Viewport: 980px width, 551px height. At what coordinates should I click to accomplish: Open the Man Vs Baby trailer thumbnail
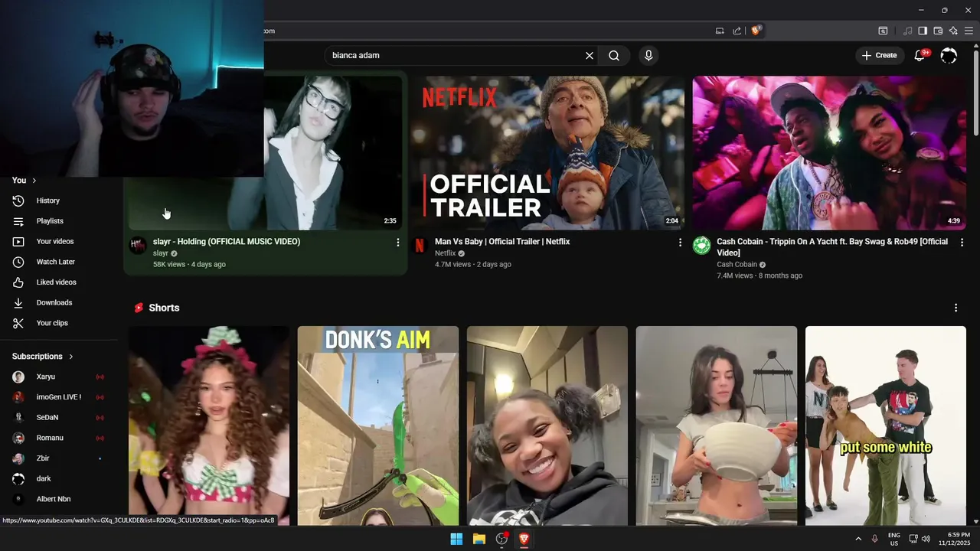tap(547, 153)
